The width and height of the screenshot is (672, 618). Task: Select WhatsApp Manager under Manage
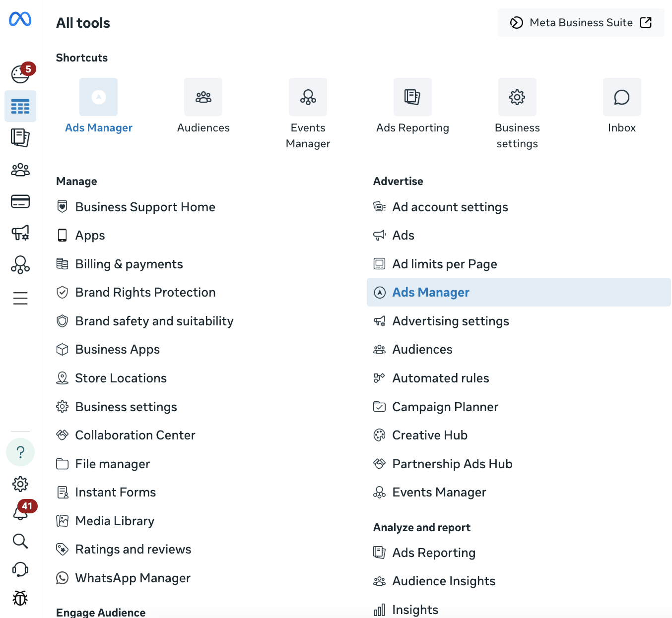[133, 578]
